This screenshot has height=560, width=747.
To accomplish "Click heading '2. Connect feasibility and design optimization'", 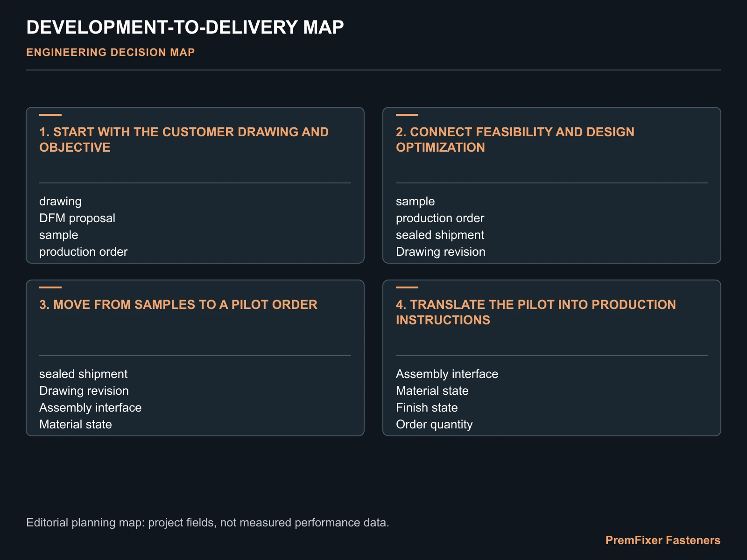I will click(515, 140).
